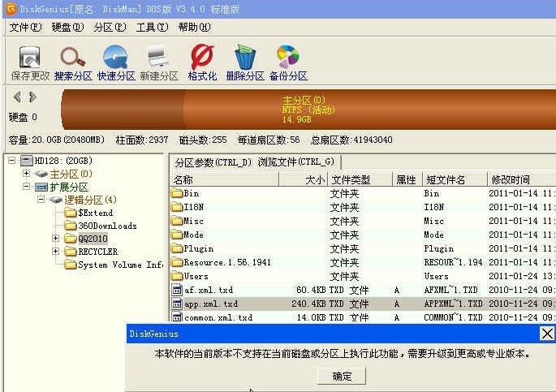
Task: Click the 容量:20.0GB(20480MB) disk info text
Action: [x=57, y=140]
